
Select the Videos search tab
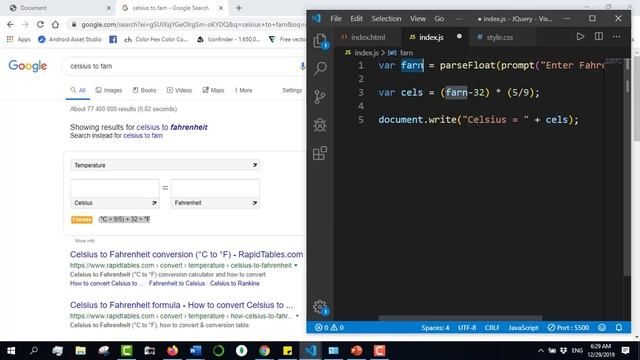coord(179,90)
